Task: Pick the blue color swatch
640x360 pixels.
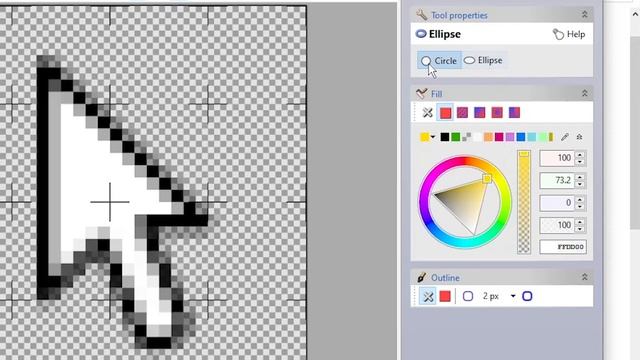Action: coord(521,137)
